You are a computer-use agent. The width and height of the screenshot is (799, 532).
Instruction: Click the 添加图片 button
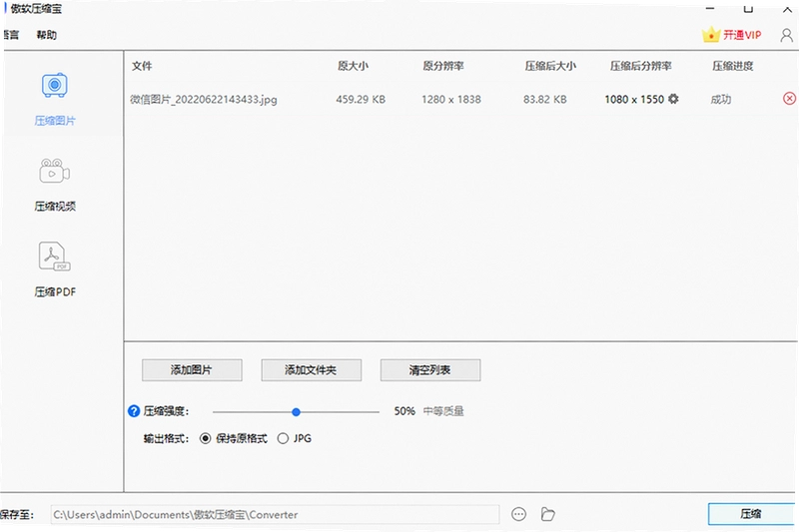tap(192, 370)
